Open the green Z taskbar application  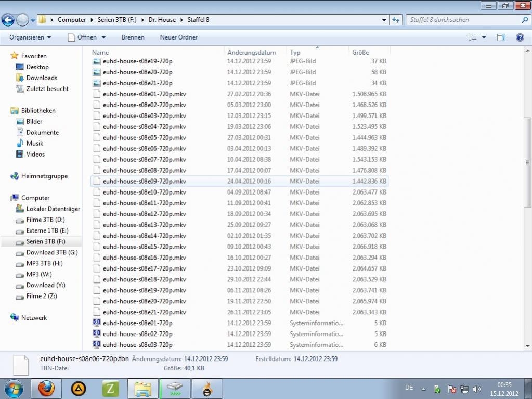click(111, 389)
